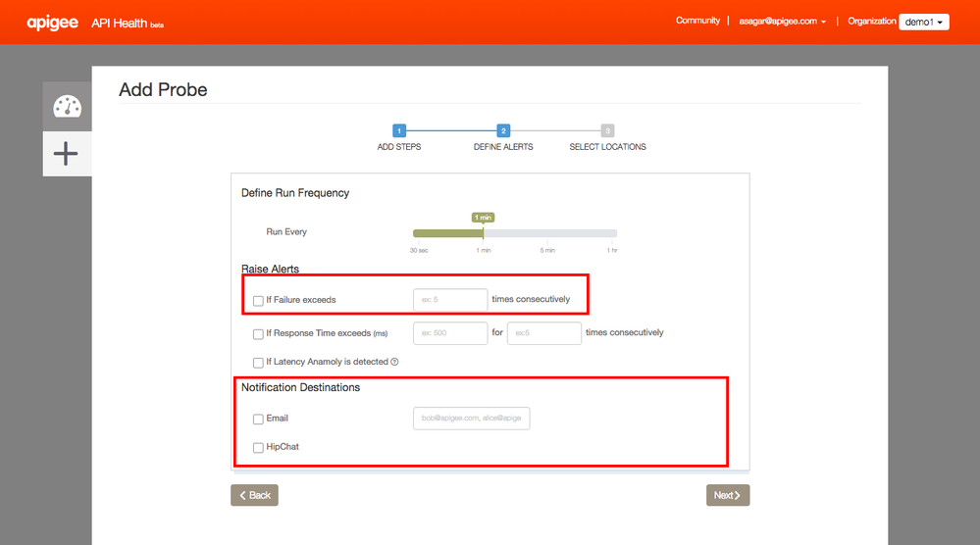The height and width of the screenshot is (545, 980).
Task: Tick the HipChat notification checkbox
Action: click(258, 448)
